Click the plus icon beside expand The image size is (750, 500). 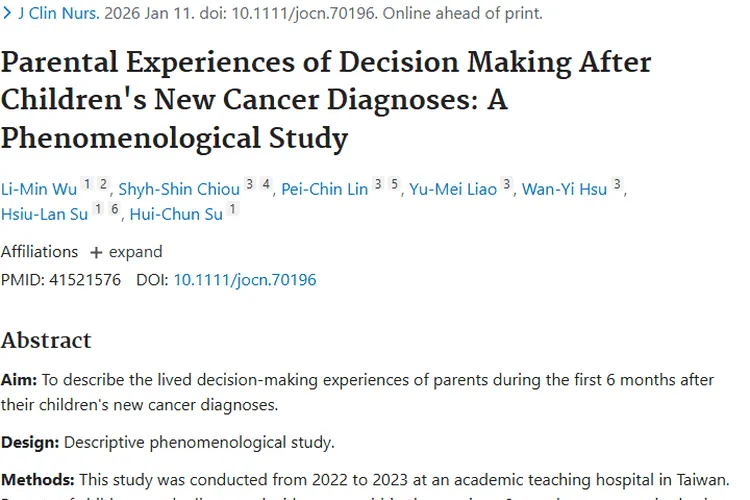pos(96,252)
